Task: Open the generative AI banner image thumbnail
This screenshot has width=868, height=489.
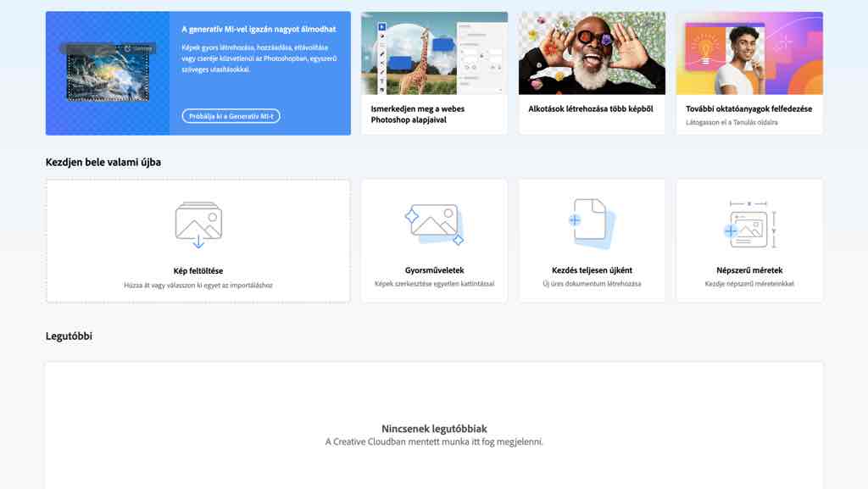Action: (108, 73)
